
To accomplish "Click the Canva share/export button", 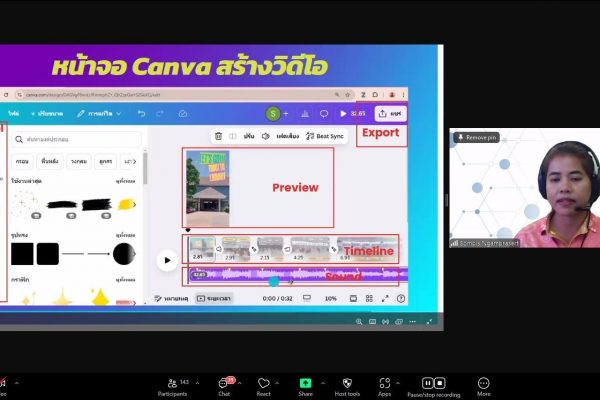I will [x=390, y=114].
